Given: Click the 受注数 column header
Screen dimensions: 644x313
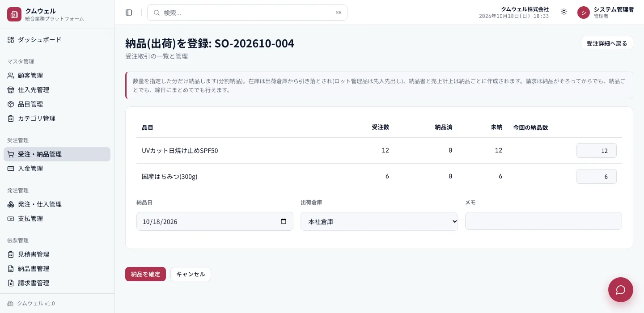Looking at the screenshot, I should click(x=380, y=127).
